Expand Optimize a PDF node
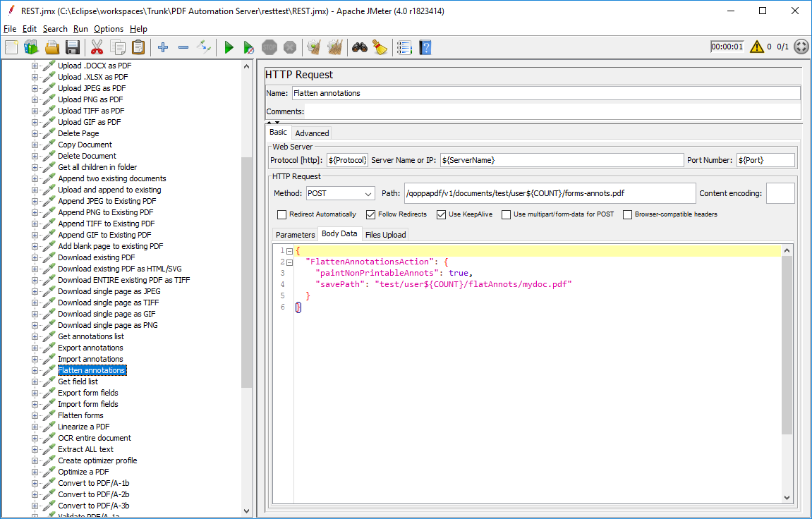The height and width of the screenshot is (519, 812). [x=35, y=472]
